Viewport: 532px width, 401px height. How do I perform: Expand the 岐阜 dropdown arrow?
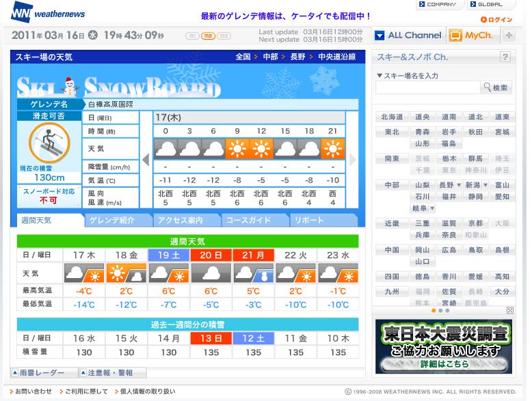[432, 208]
